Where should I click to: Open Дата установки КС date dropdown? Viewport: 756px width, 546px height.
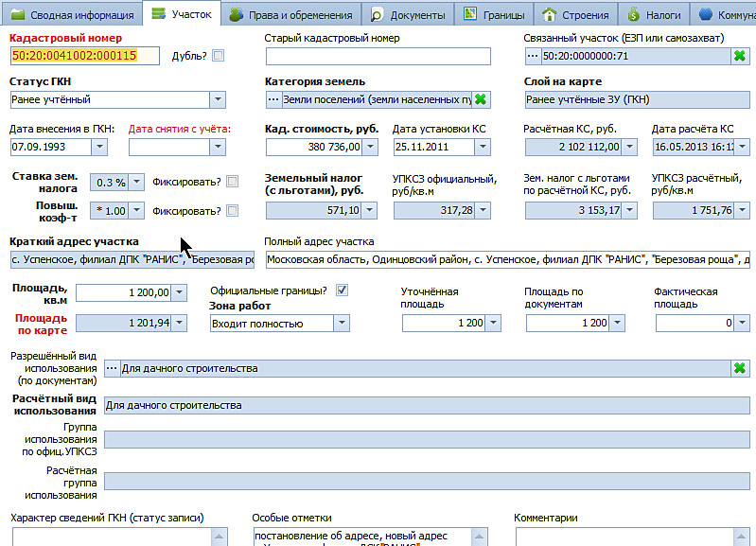tap(483, 147)
